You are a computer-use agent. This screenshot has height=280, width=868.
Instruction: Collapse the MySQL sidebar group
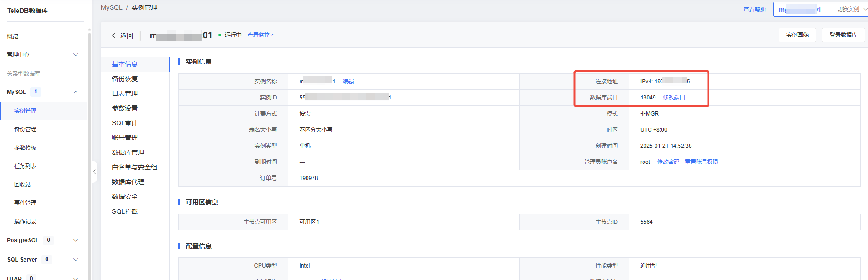pyautogui.click(x=76, y=92)
